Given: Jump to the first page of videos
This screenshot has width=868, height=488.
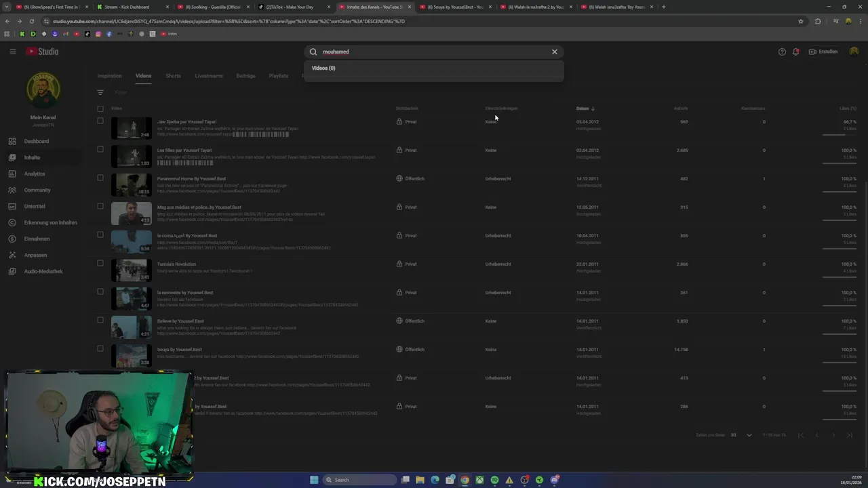Looking at the screenshot, I should coord(801,434).
